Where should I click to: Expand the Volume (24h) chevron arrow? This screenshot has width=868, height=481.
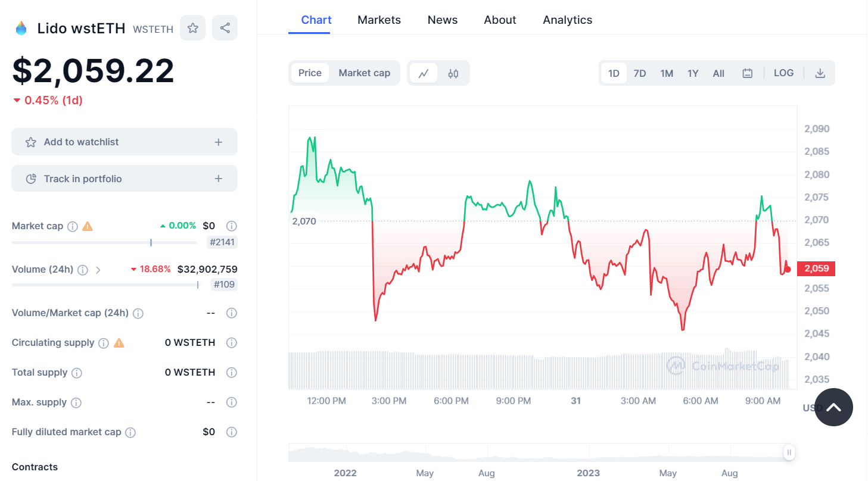[98, 270]
